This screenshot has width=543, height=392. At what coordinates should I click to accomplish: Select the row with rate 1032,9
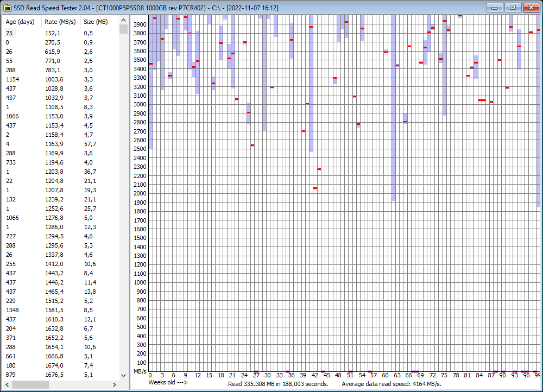[61, 98]
